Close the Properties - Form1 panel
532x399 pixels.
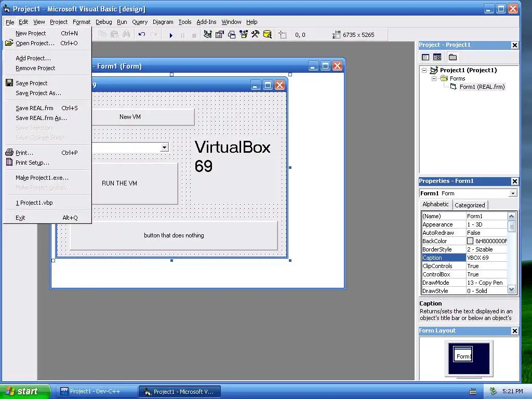(x=515, y=181)
